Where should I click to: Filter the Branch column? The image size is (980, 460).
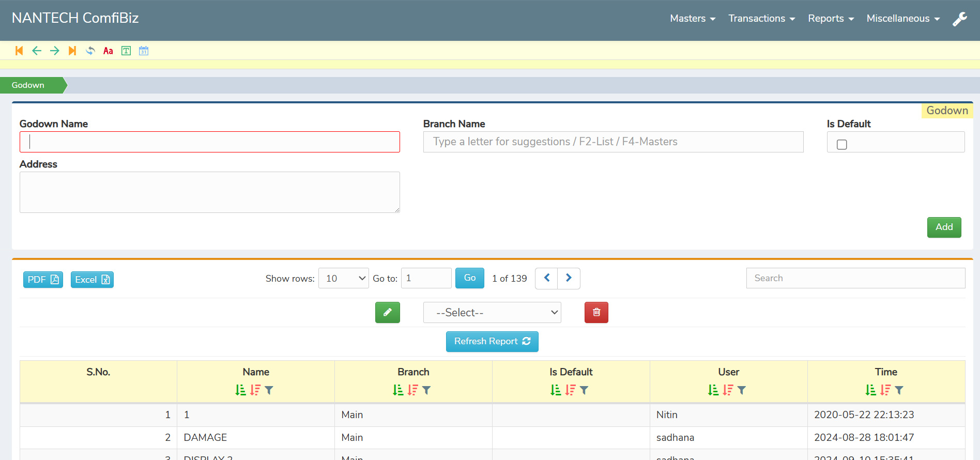tap(426, 390)
